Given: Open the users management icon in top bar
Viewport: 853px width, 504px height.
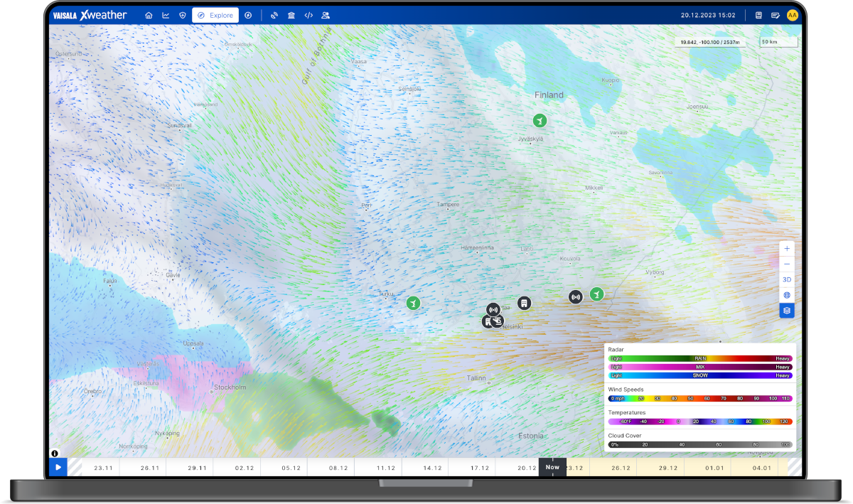Looking at the screenshot, I should [326, 15].
